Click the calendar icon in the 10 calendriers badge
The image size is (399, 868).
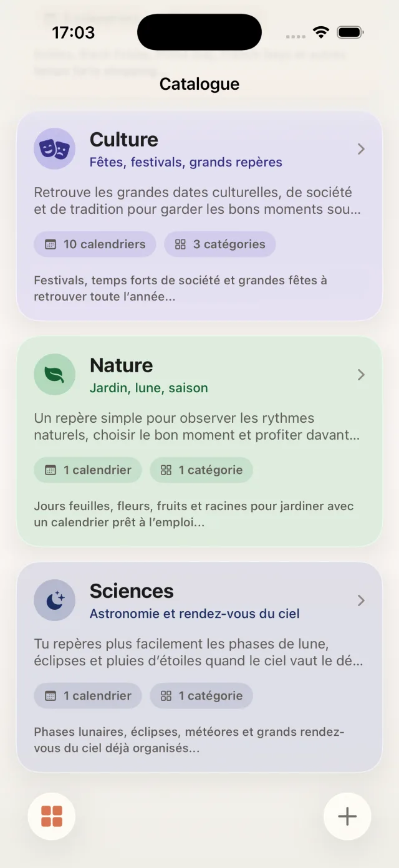click(52, 244)
